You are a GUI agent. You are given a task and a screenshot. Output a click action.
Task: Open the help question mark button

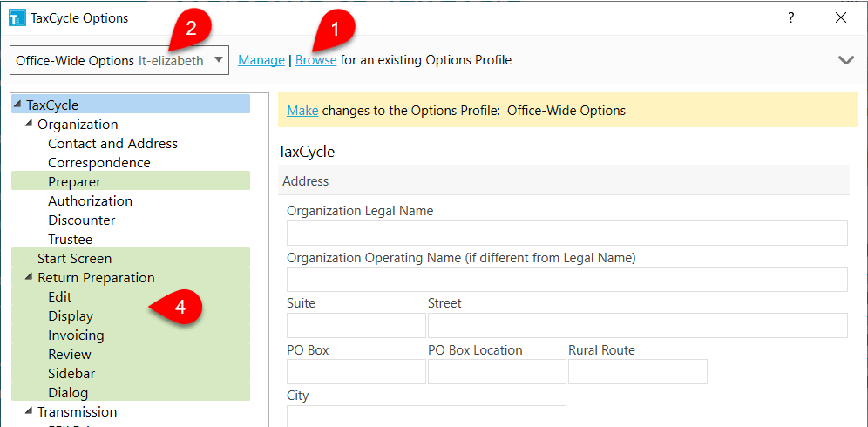pos(791,17)
